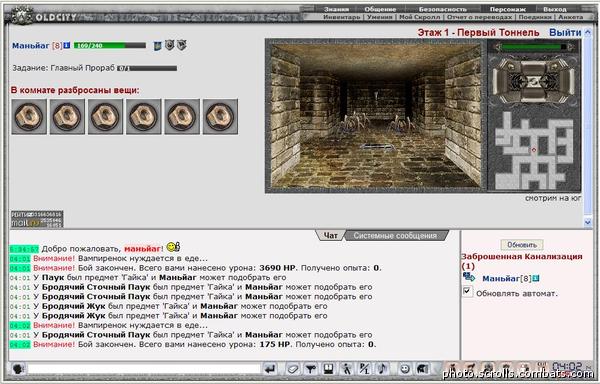Click the green movement timer bar above pad
Image resolution: width=600 pixels, height=384 pixels.
(534, 47)
